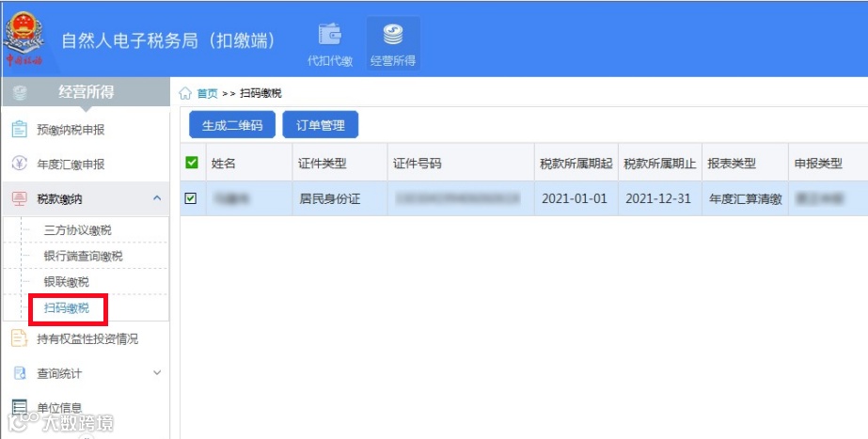The height and width of the screenshot is (439, 868).
Task: Select 银行端查询缴税 submenu item
Action: click(x=83, y=257)
